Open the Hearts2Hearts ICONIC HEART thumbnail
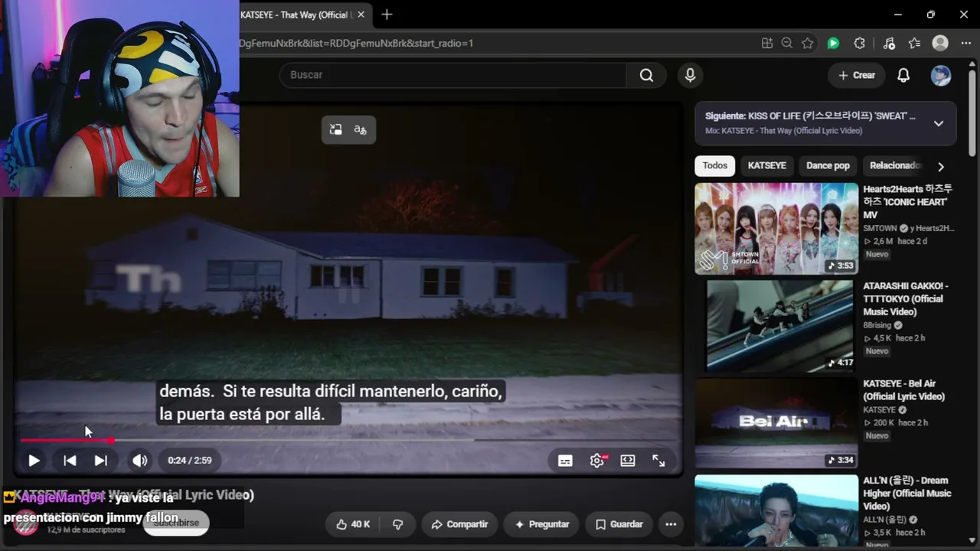Screen dimensions: 980x551 click(x=776, y=229)
